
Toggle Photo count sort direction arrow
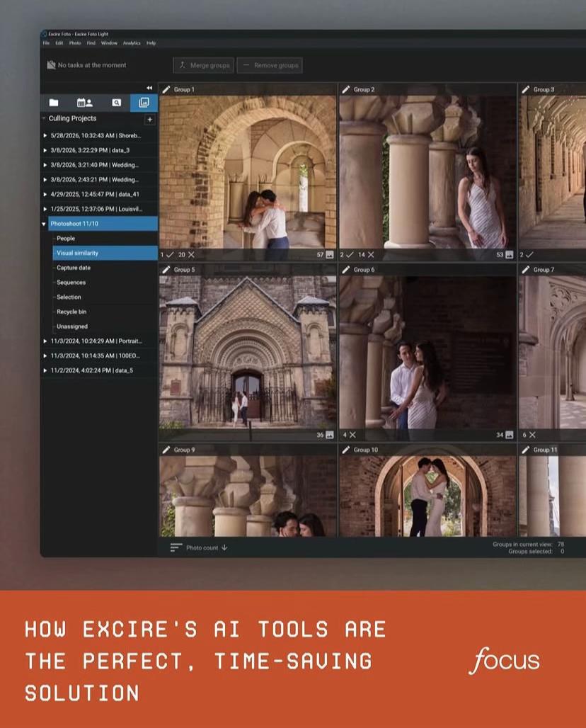click(x=224, y=547)
